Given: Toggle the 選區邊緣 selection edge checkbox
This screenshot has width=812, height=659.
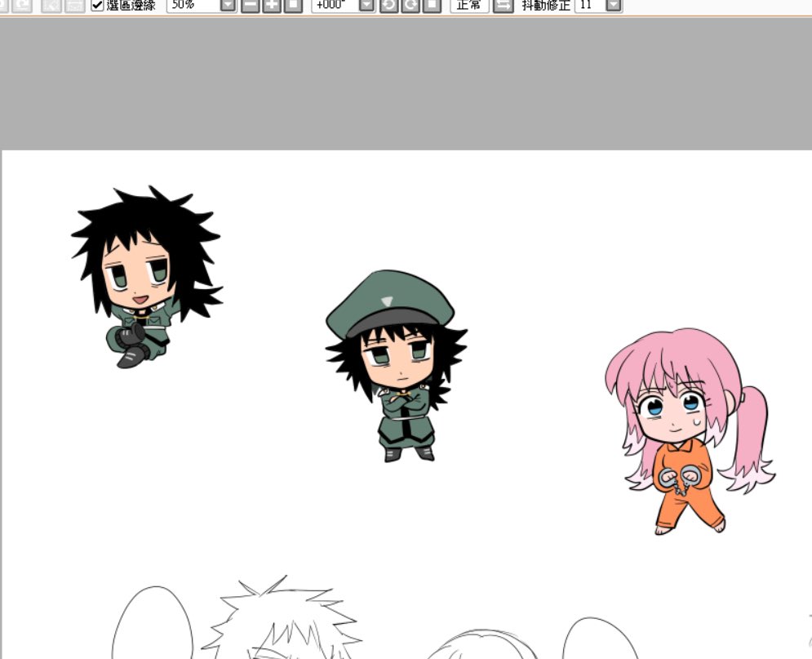Looking at the screenshot, I should 97,5.
